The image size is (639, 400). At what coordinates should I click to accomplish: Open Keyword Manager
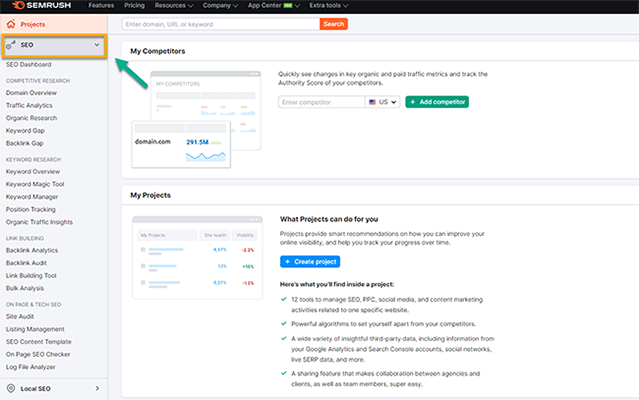pyautogui.click(x=32, y=197)
